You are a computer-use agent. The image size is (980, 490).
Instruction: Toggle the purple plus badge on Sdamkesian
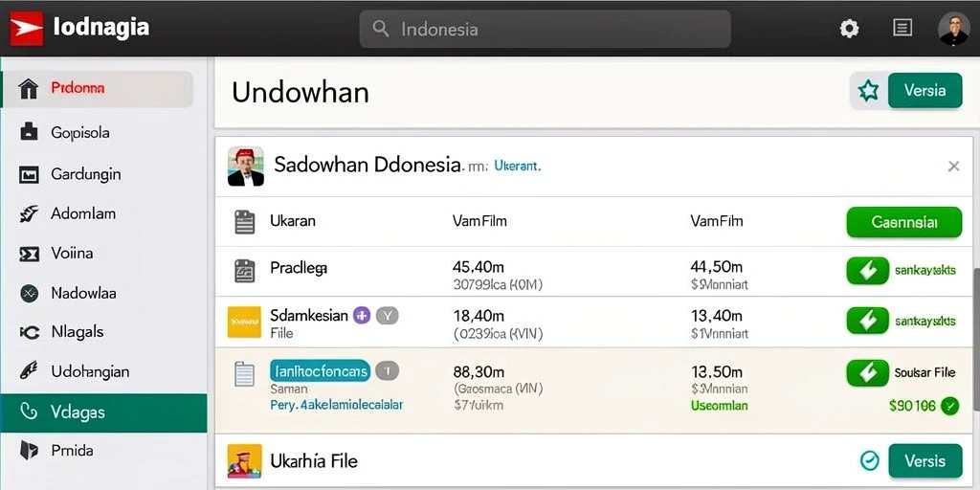(362, 316)
